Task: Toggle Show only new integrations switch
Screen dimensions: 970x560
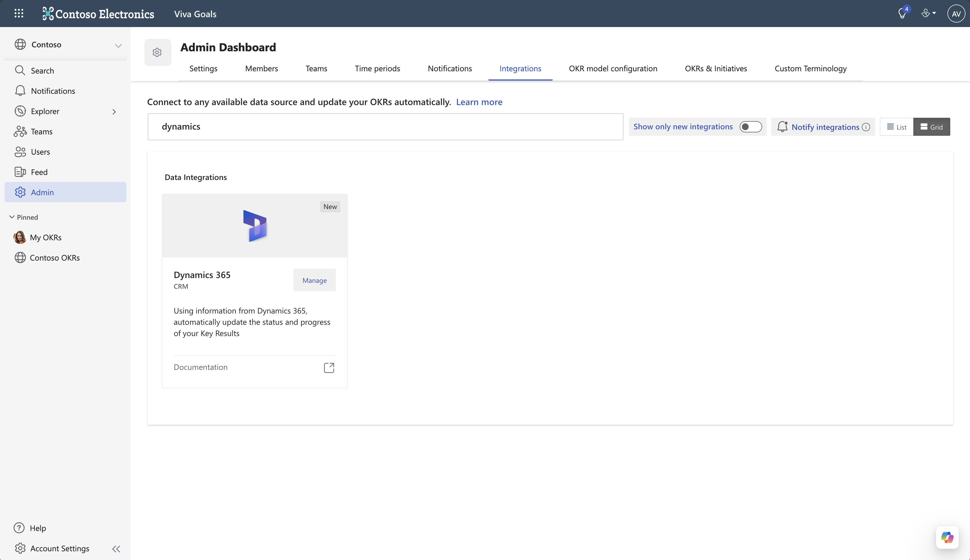Action: click(x=750, y=127)
